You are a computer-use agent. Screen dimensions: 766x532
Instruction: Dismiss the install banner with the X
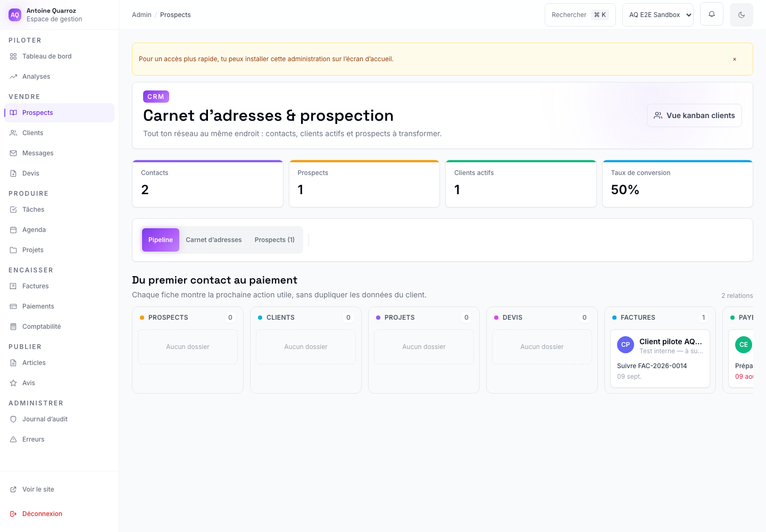735,59
